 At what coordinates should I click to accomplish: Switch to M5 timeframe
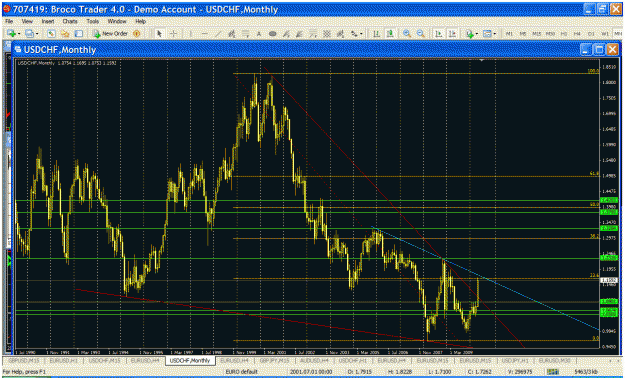(x=523, y=34)
